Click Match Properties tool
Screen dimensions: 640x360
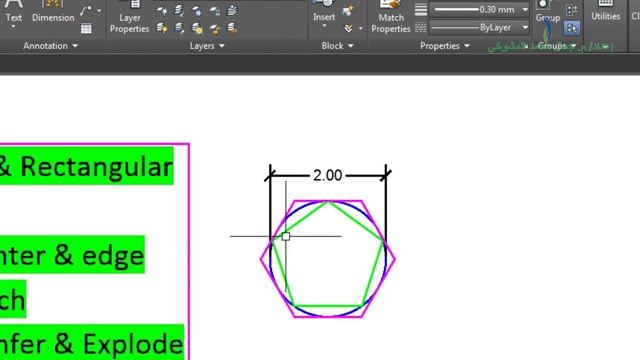[391, 17]
